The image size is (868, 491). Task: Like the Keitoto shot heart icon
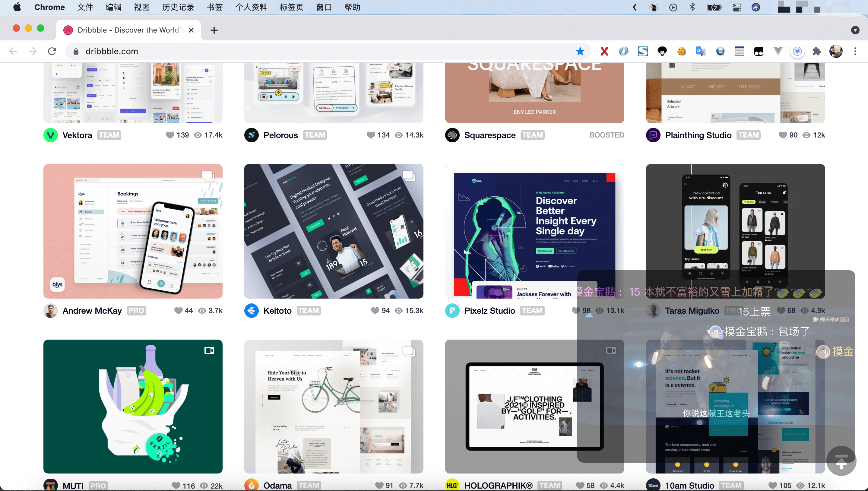(375, 311)
